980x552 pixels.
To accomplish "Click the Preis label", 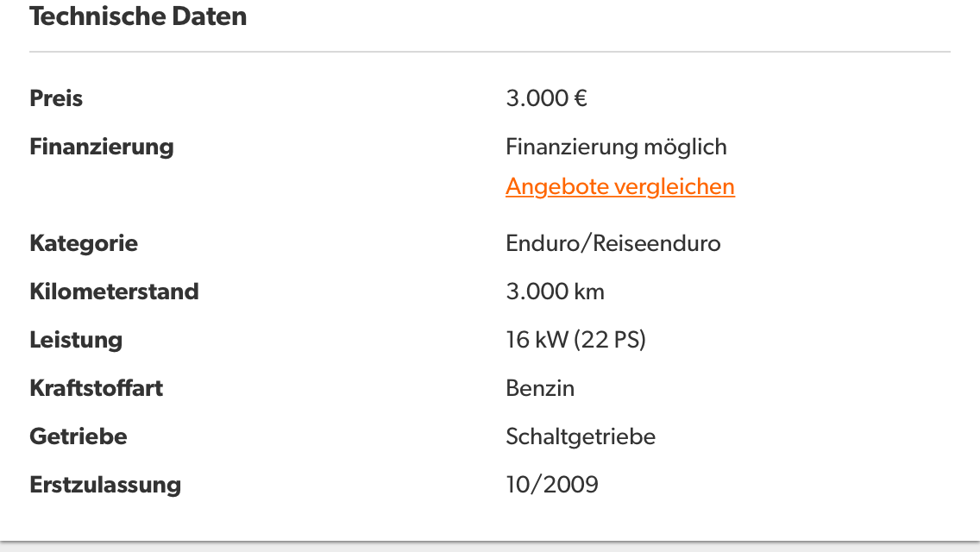I will (x=56, y=98).
